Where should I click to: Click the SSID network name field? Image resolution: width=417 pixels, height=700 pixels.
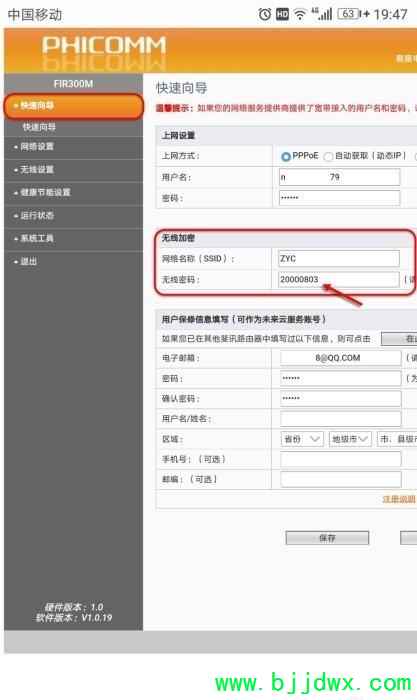[339, 258]
